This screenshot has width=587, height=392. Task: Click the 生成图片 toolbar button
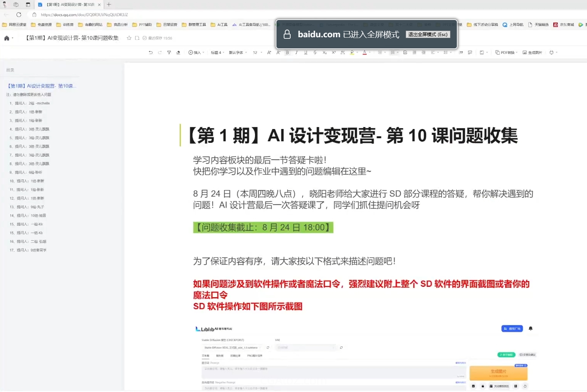coord(532,53)
